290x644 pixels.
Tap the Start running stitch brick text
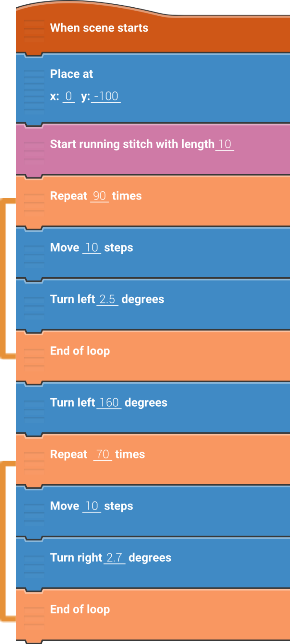[132, 144]
